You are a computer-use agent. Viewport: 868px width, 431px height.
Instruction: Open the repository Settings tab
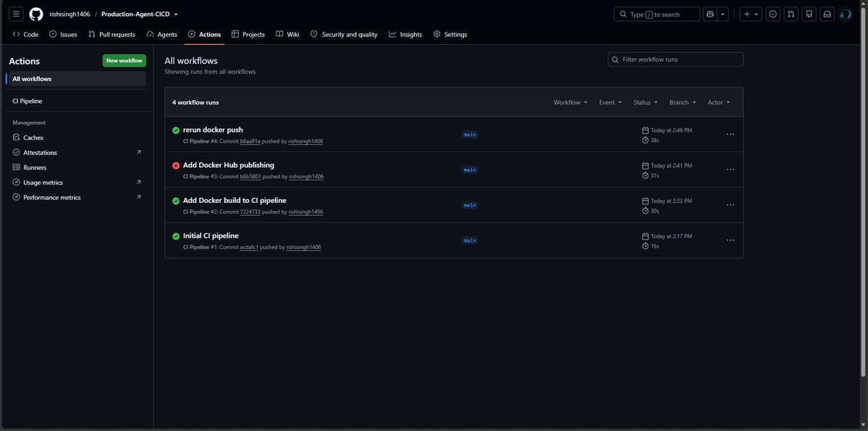pos(450,34)
